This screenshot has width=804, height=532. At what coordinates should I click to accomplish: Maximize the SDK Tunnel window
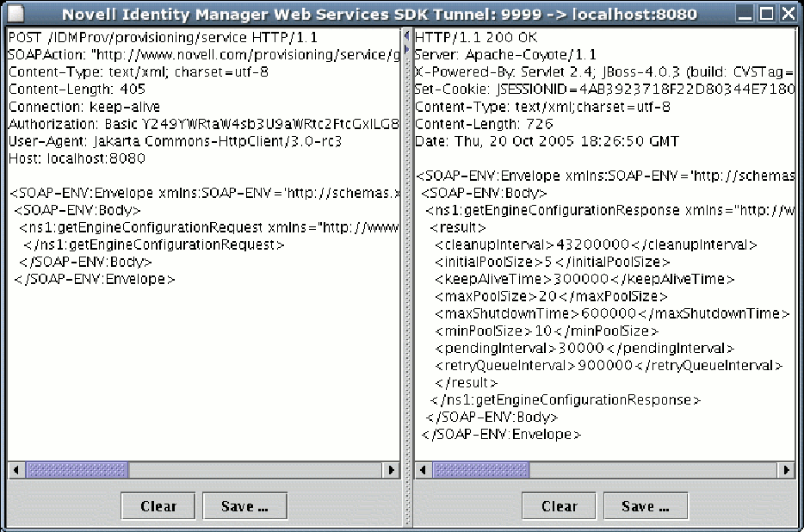pyautogui.click(x=766, y=13)
